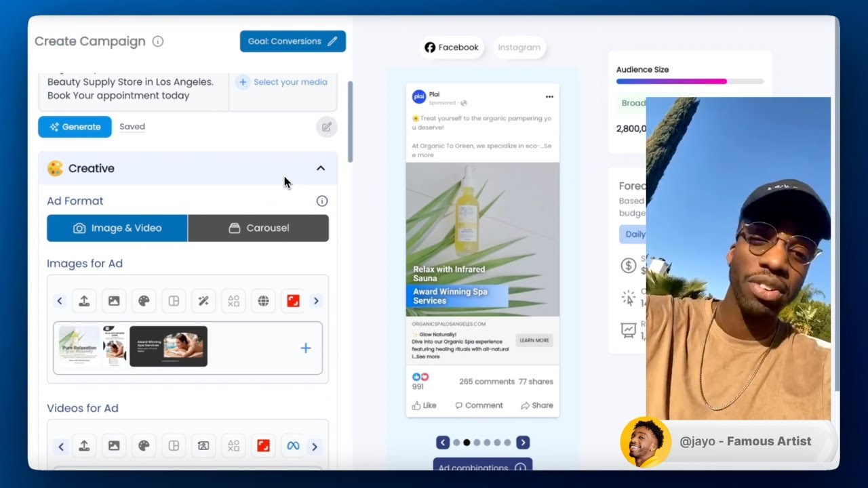The width and height of the screenshot is (868, 488).
Task: Click the 265 comments text
Action: pos(487,382)
